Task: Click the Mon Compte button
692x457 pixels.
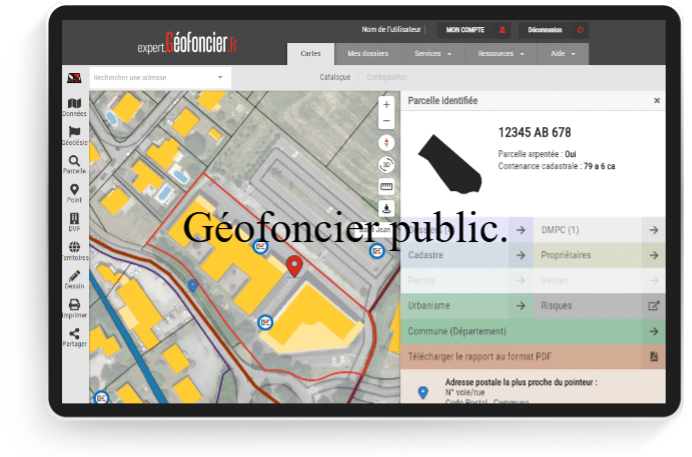Action: point(474,30)
